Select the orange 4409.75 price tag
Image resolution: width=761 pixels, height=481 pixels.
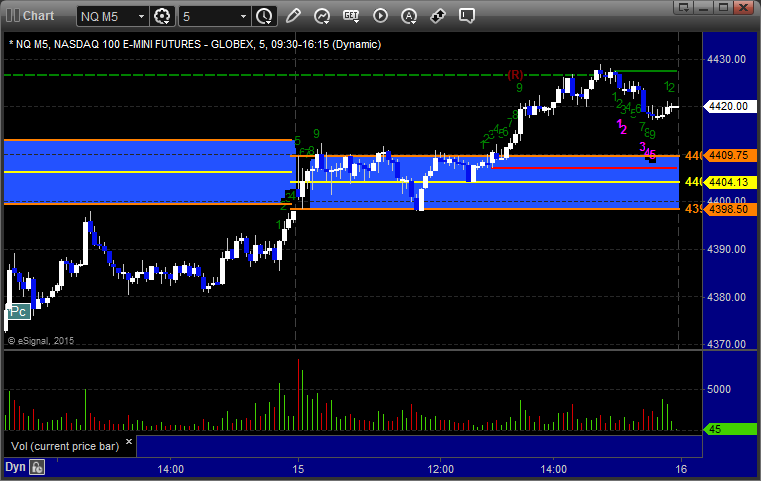click(x=730, y=155)
